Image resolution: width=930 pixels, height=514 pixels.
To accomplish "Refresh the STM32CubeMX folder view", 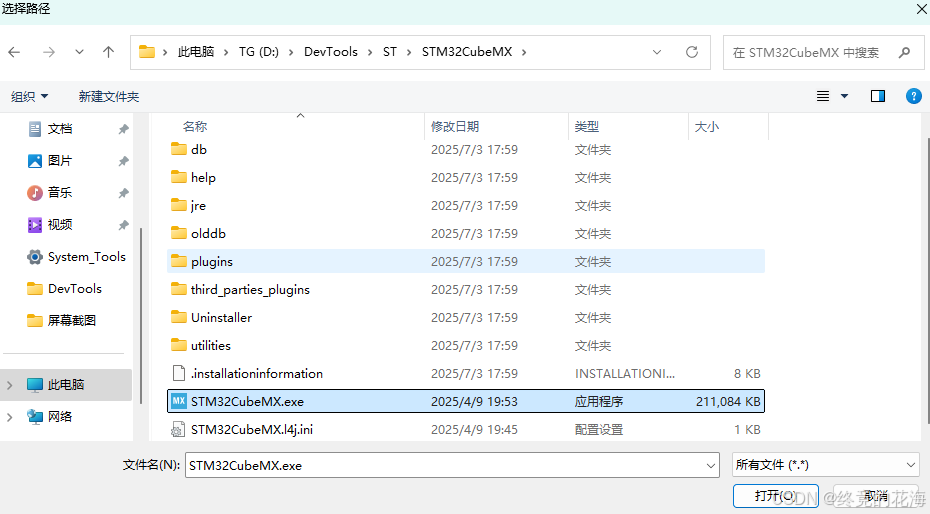I will pyautogui.click(x=692, y=52).
